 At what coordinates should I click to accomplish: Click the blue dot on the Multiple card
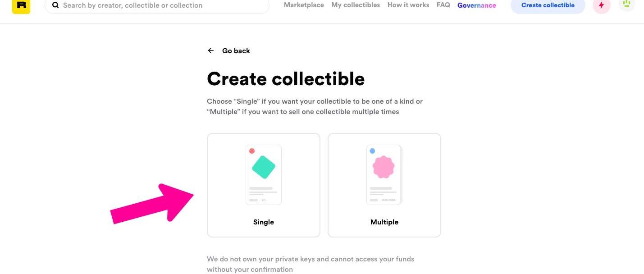[372, 151]
